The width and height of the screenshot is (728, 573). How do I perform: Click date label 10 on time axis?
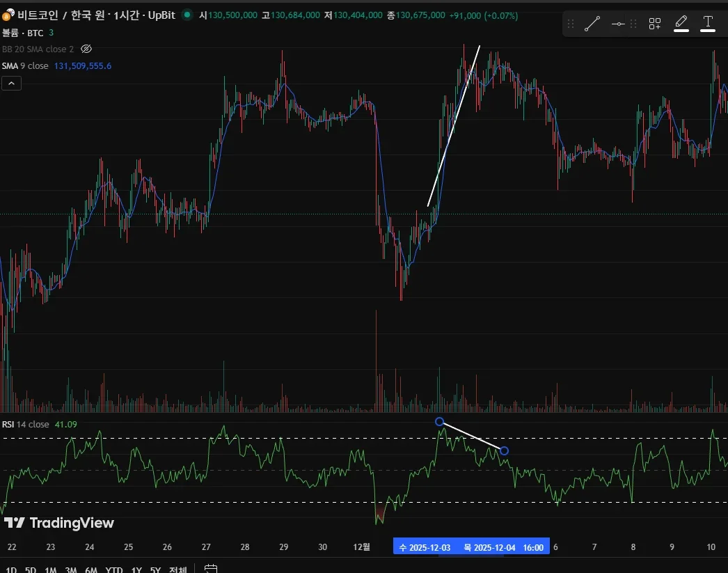711,547
